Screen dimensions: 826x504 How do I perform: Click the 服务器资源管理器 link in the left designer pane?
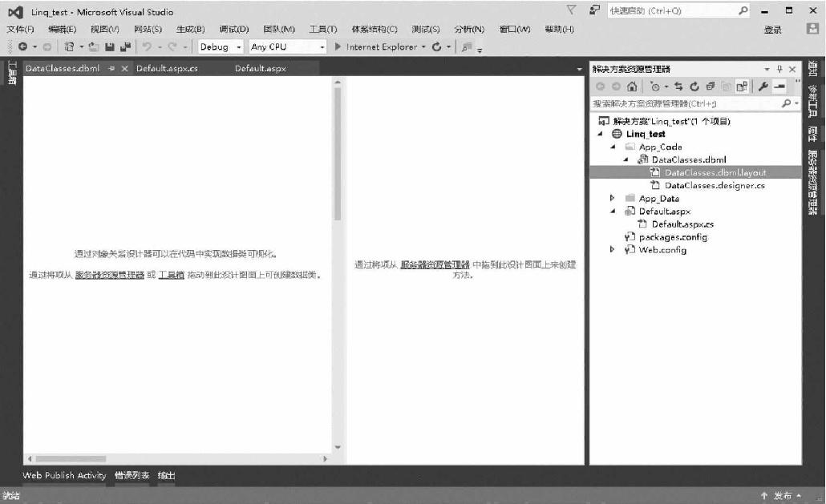coord(110,275)
